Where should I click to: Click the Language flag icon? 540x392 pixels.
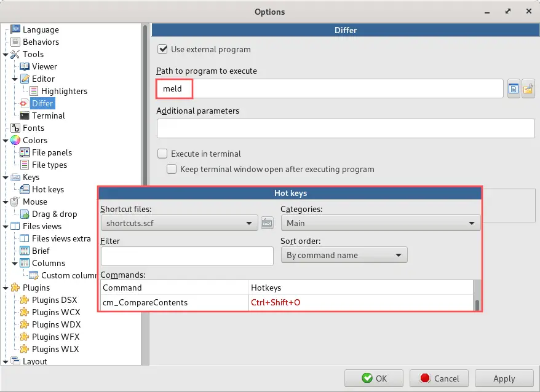[x=15, y=29]
